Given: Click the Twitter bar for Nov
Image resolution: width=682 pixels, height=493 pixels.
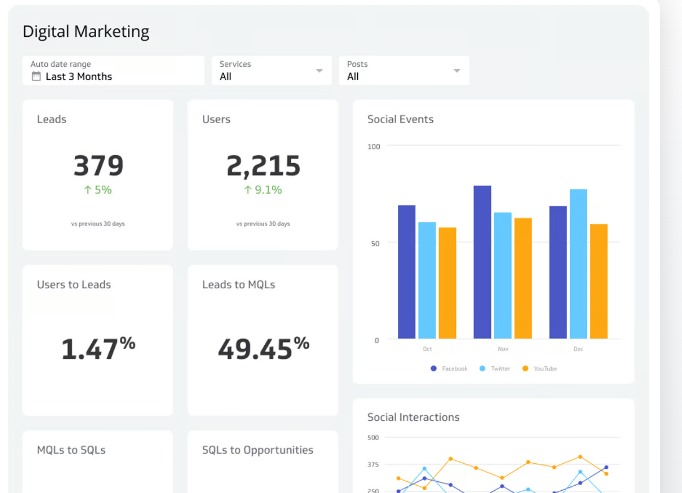Looking at the screenshot, I should point(503,275).
